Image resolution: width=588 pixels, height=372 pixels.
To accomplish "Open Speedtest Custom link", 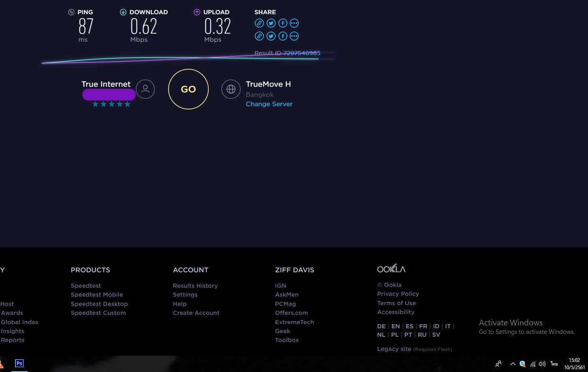I will coord(98,313).
